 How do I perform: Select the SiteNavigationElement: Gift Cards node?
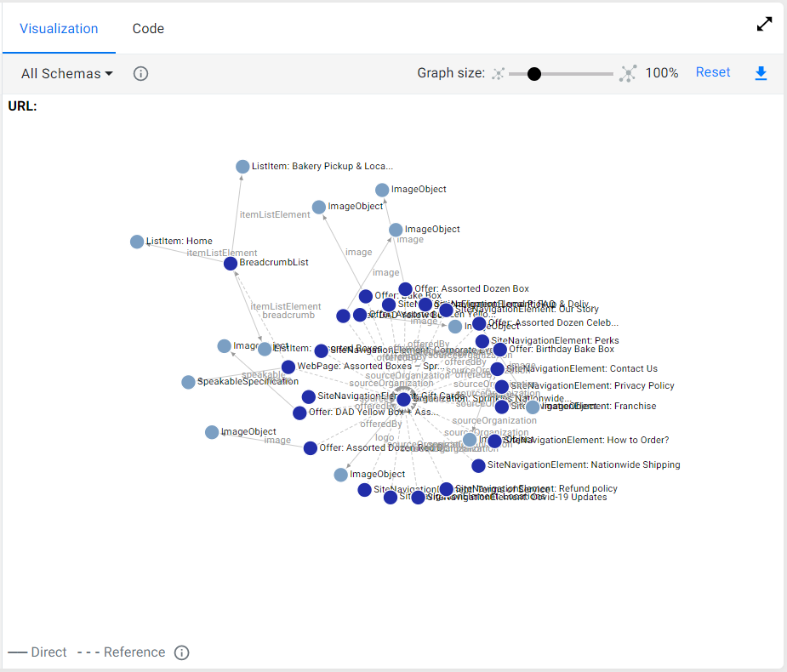pos(309,397)
